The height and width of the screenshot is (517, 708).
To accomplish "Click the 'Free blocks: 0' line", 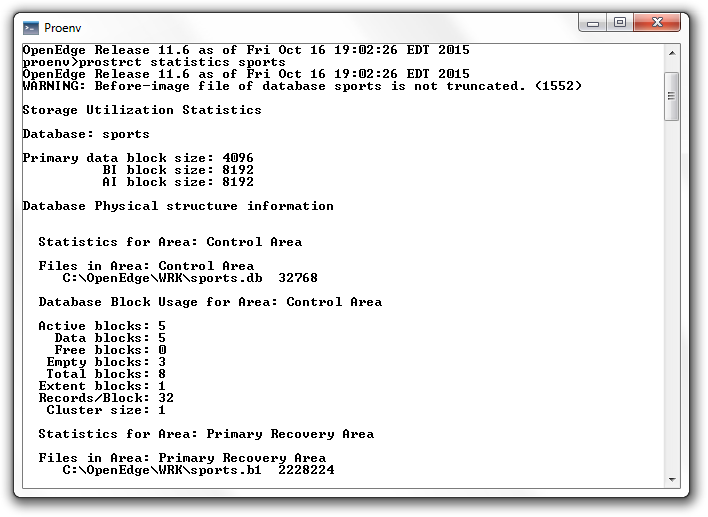I will point(110,350).
